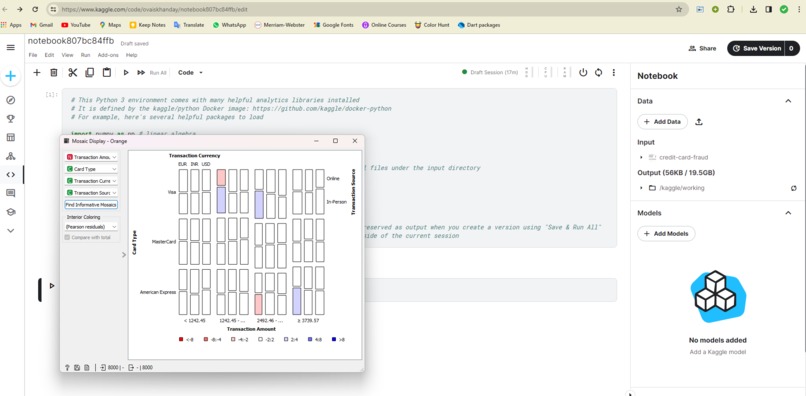Open Transaction Source variable dropdown in Orange
Viewport: 806px width, 396px height.
(x=91, y=193)
